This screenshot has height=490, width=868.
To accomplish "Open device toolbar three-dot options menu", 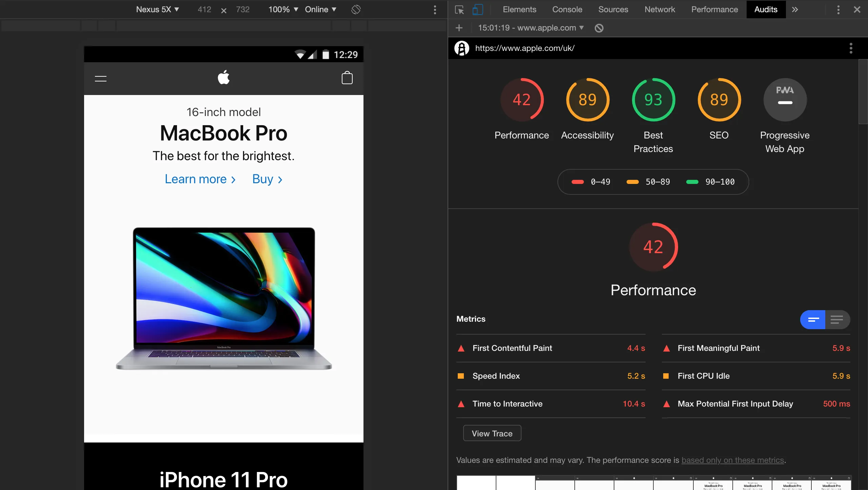I will tap(435, 10).
